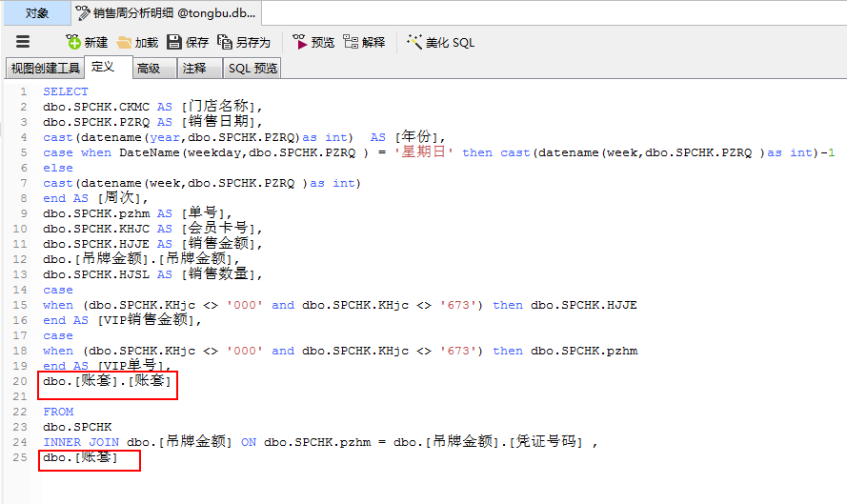Screen dimensions: 847x504
Task: Click the 美化 SQL button label
Action: tap(450, 42)
